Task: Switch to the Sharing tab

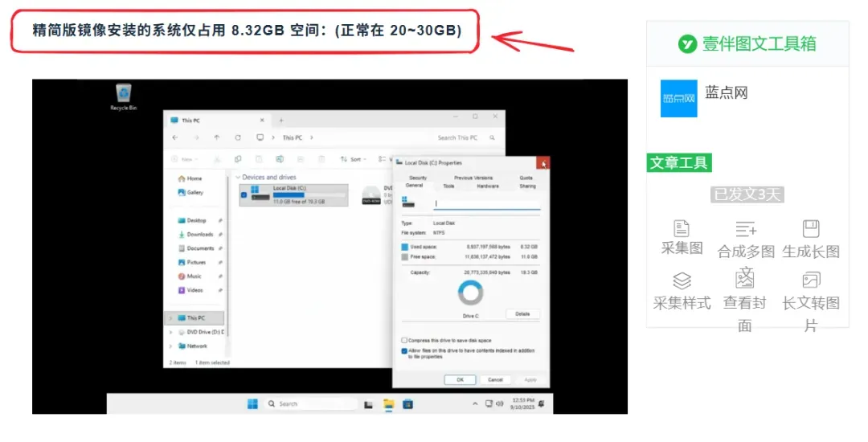Action: (527, 186)
